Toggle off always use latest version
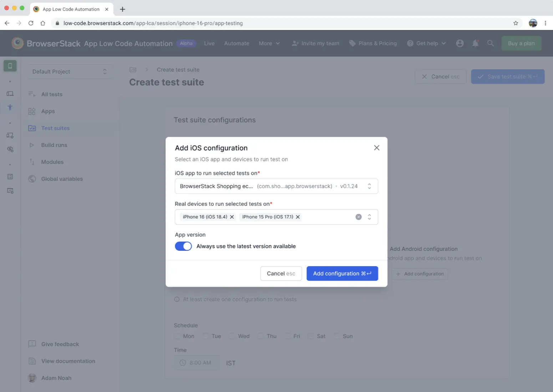 (183, 246)
